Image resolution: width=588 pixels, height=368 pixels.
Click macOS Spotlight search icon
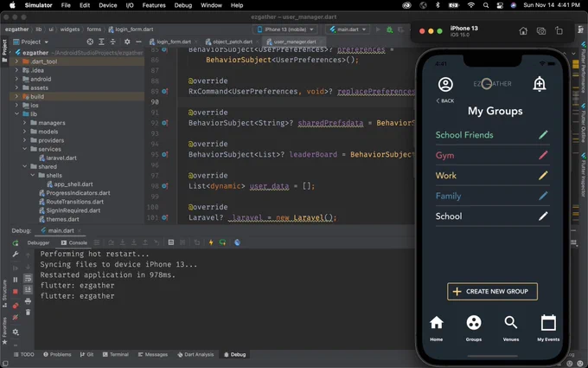tap(486, 5)
